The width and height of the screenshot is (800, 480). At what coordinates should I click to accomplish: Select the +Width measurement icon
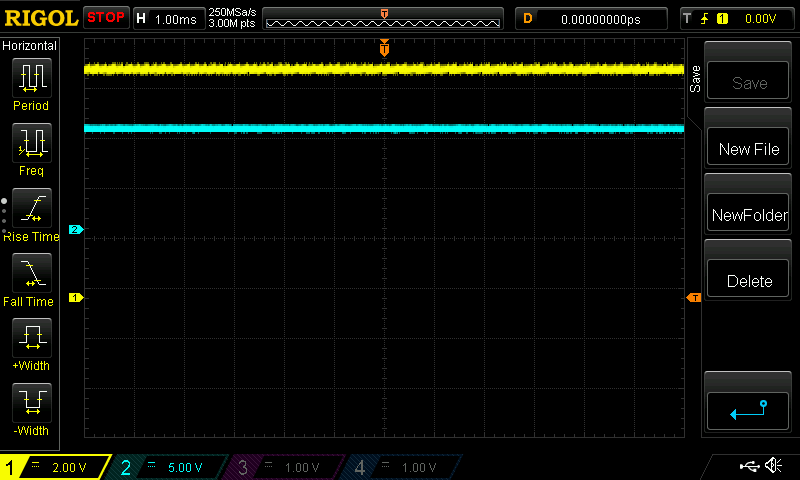pos(30,342)
